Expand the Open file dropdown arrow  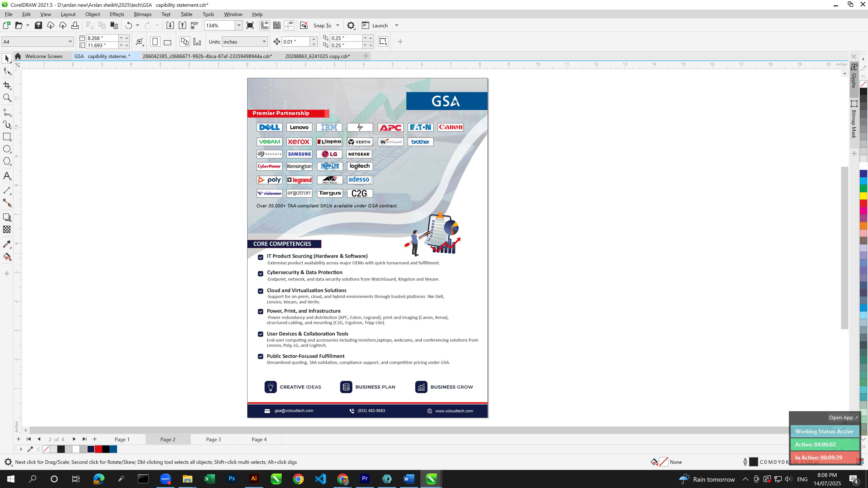28,26
